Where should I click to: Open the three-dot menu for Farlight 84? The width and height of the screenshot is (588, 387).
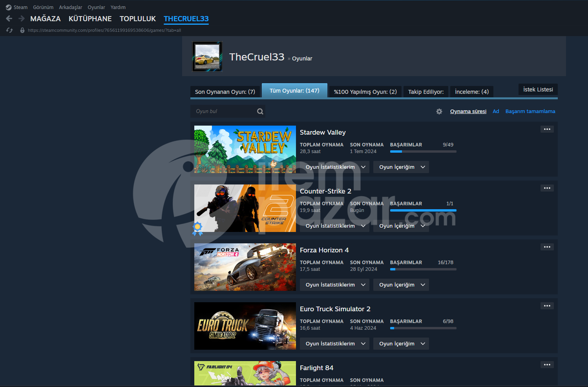pyautogui.click(x=547, y=365)
